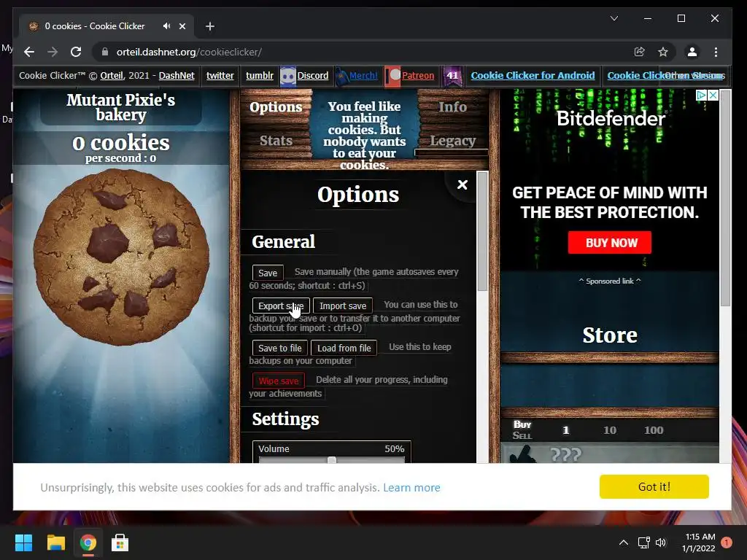Reload the Cookie Clicker page
747x560 pixels.
(76, 52)
